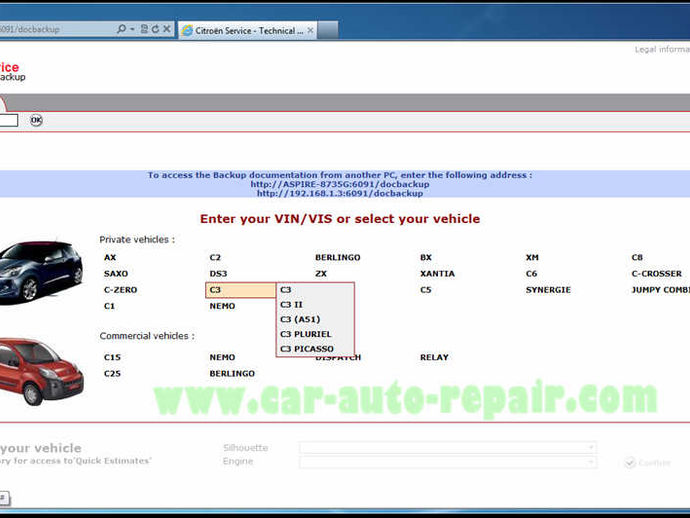Image resolution: width=690 pixels, height=518 pixels.
Task: Click the highlighted C3 vehicle entry
Action: pos(241,290)
